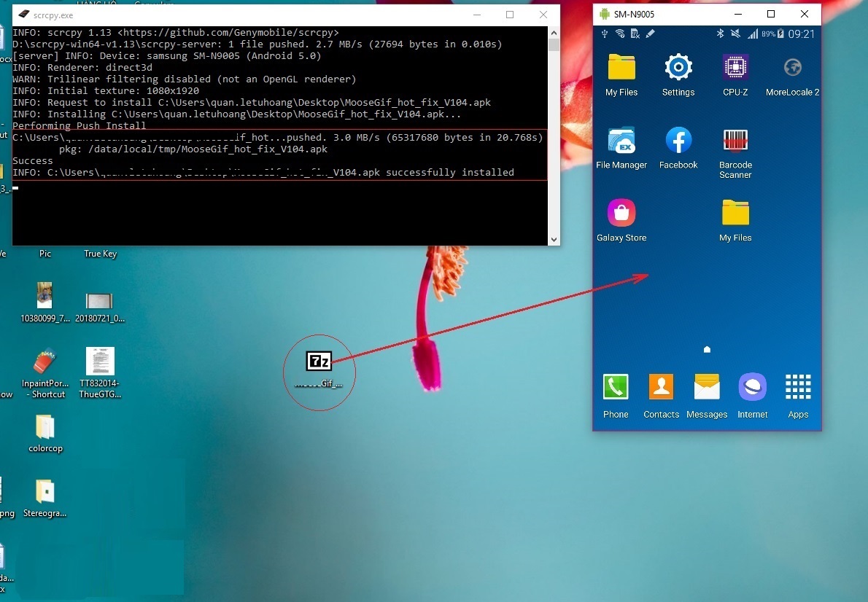Open Settings app on phone screen
The width and height of the screenshot is (868, 602).
678,74
